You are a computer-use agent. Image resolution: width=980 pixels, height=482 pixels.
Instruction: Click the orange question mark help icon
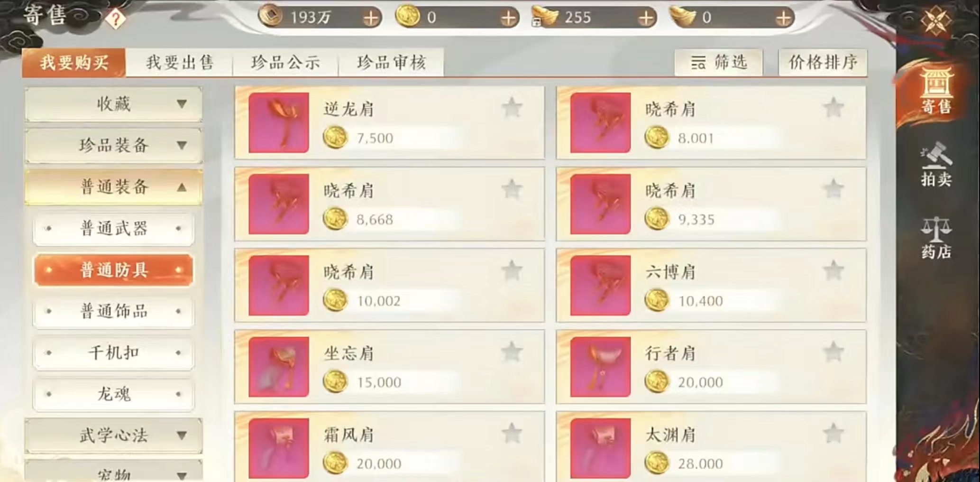pos(115,19)
